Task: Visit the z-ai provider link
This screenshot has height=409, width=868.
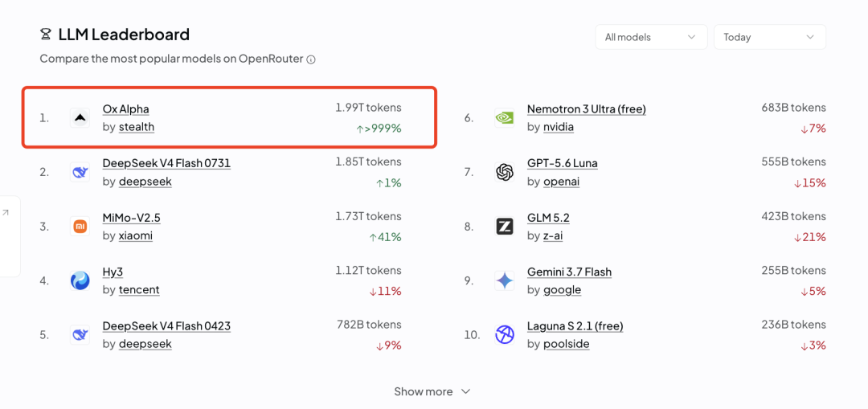Action: coord(552,235)
